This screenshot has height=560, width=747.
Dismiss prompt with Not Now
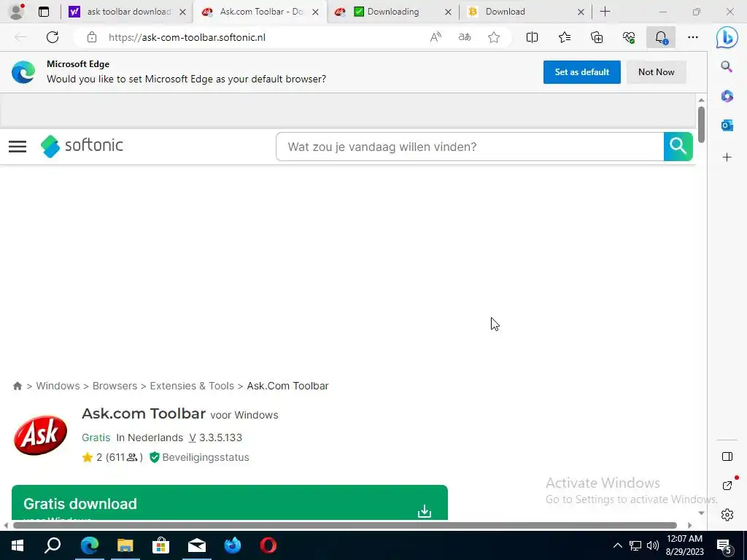656,72
